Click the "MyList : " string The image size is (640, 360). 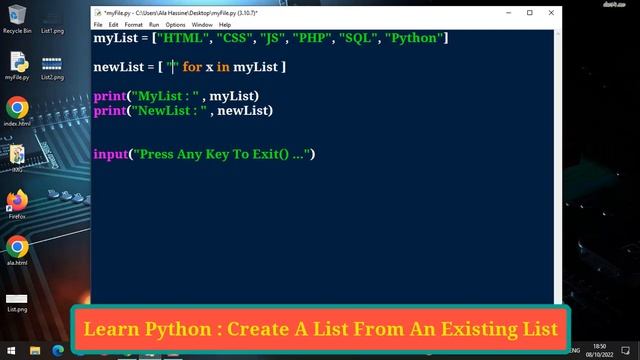coord(165,96)
